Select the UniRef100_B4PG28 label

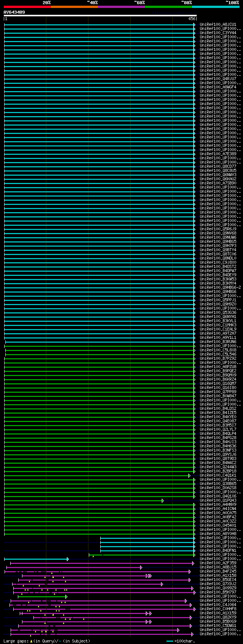point(218,438)
